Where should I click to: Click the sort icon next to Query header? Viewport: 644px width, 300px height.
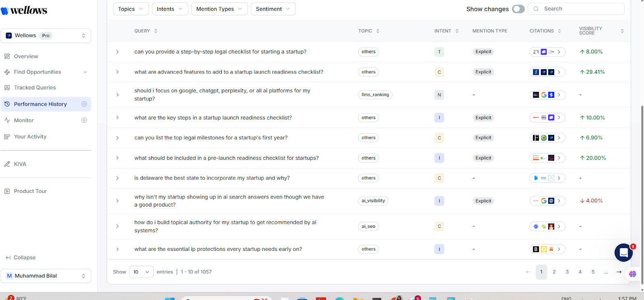(156, 31)
